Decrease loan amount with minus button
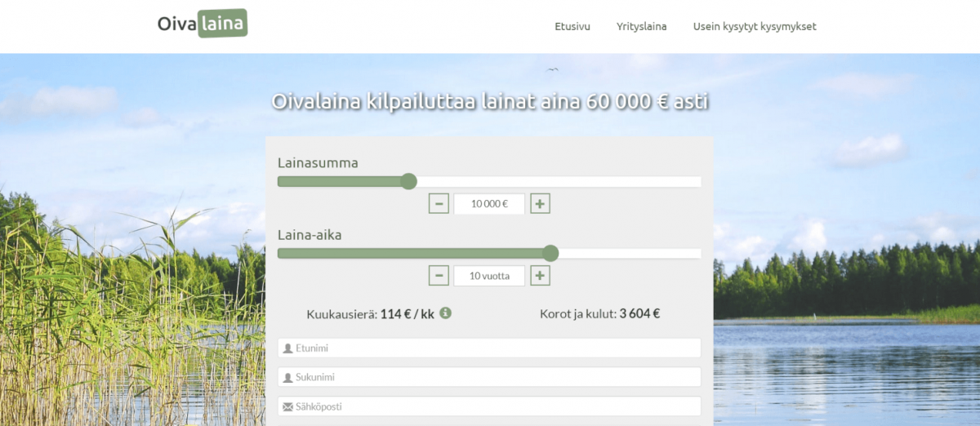 coord(439,203)
